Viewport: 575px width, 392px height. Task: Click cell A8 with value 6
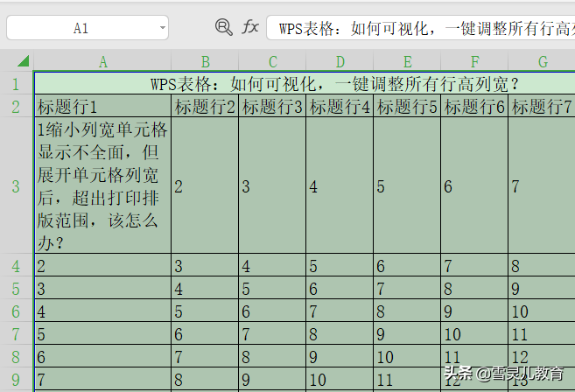(x=103, y=356)
